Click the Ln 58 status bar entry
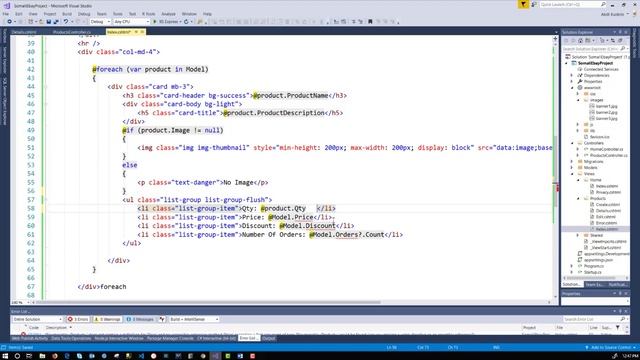Screen dimensions: 640x360 pos(391,348)
